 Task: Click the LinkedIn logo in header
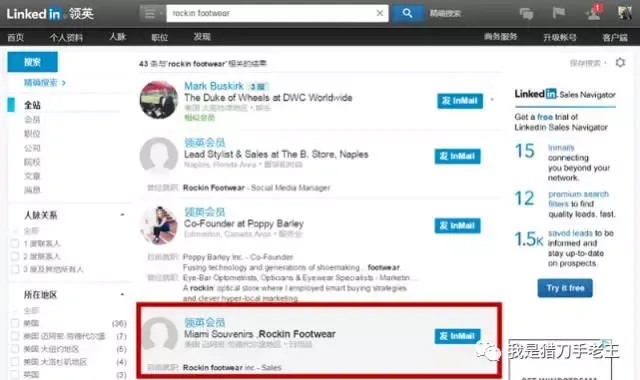tap(50, 14)
